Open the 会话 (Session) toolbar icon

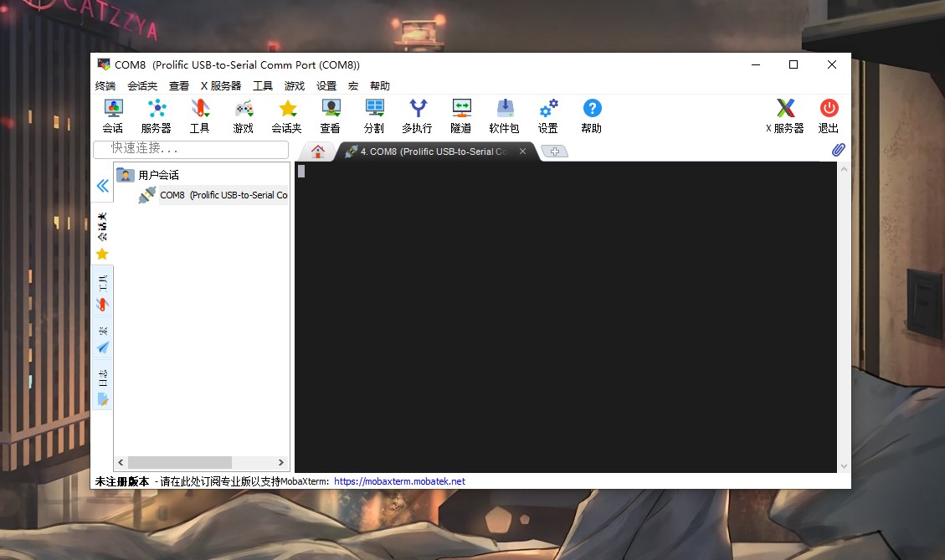coord(113,116)
